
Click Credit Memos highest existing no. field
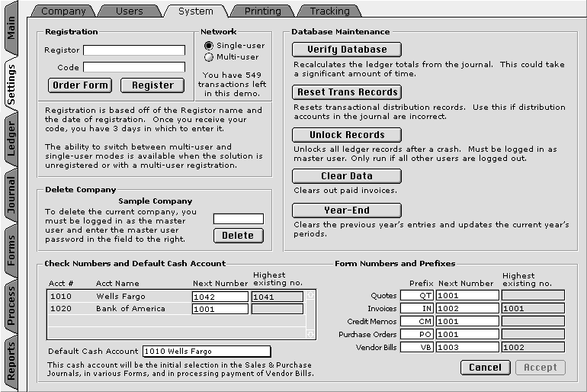[x=533, y=321]
